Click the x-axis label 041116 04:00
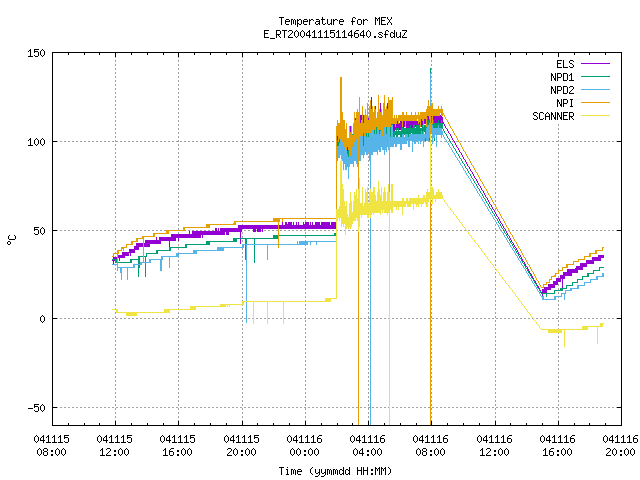The width and height of the screenshot is (640, 480). click(367, 446)
